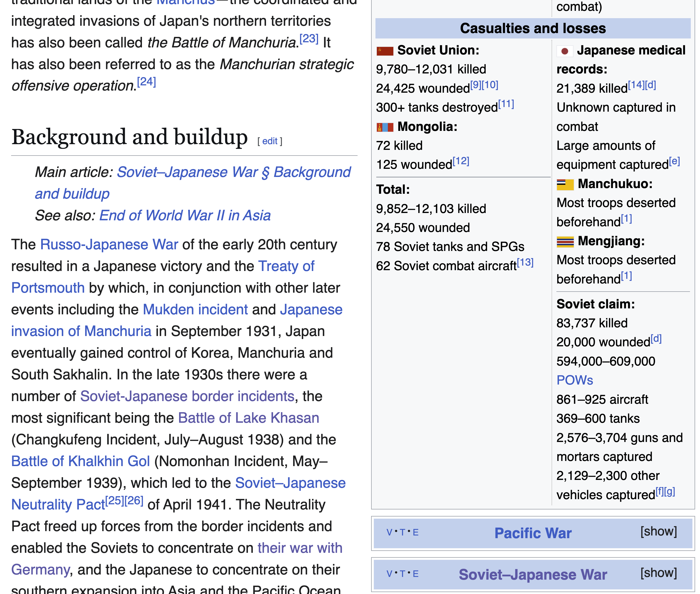
Task: Click the '369–600 tanks' line
Action: tap(598, 419)
